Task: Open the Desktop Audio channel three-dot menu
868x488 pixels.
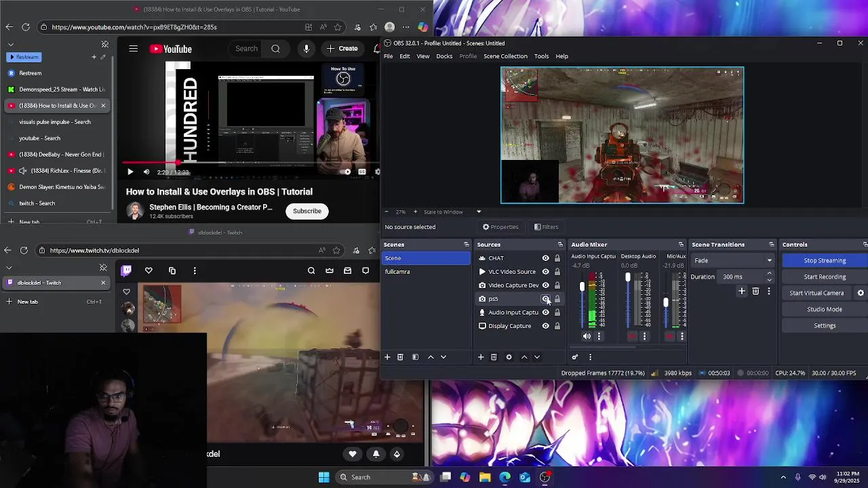Action: point(645,336)
